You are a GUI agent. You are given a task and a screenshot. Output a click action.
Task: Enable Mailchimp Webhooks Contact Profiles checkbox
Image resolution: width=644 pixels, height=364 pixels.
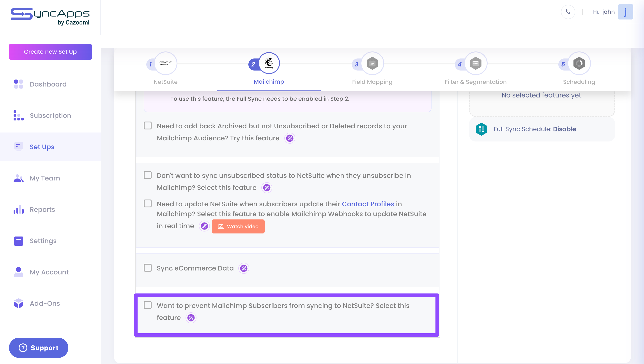(x=147, y=203)
